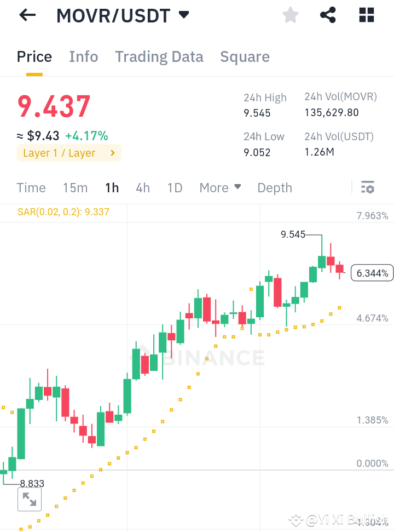Select the 15m chart interval
The height and width of the screenshot is (532, 394).
click(75, 187)
